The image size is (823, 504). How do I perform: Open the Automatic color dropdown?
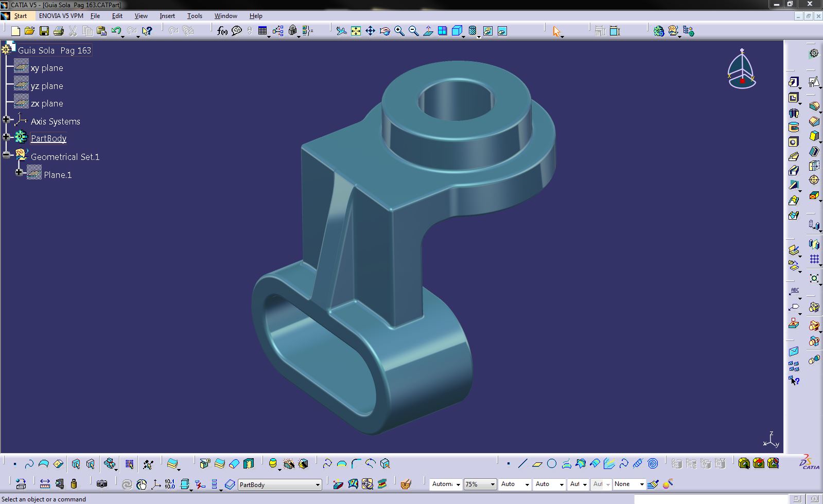coord(458,484)
